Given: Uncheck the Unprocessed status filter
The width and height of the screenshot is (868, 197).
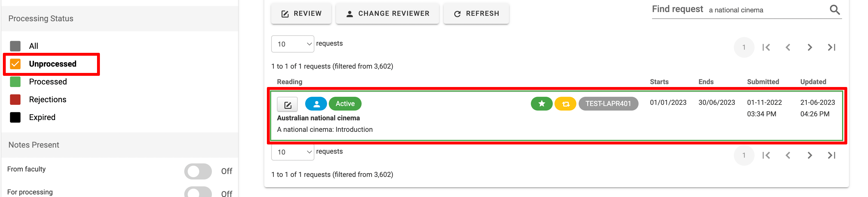Looking at the screenshot, I should pyautogui.click(x=16, y=64).
